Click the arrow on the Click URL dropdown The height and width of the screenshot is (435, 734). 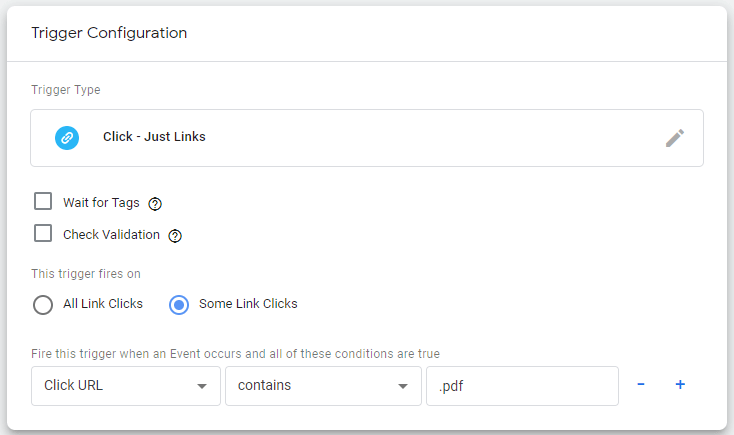click(202, 386)
